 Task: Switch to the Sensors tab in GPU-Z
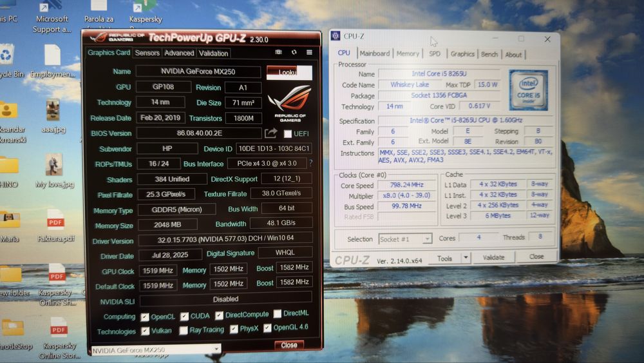(147, 53)
